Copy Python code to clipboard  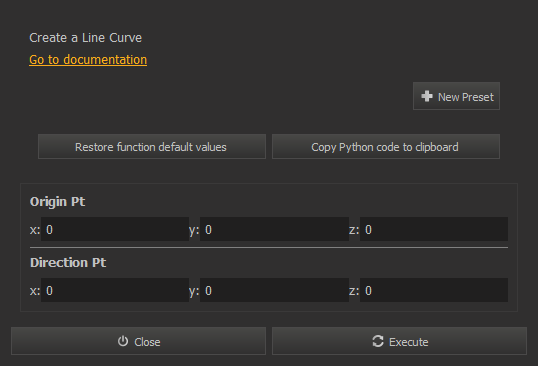[x=386, y=147]
